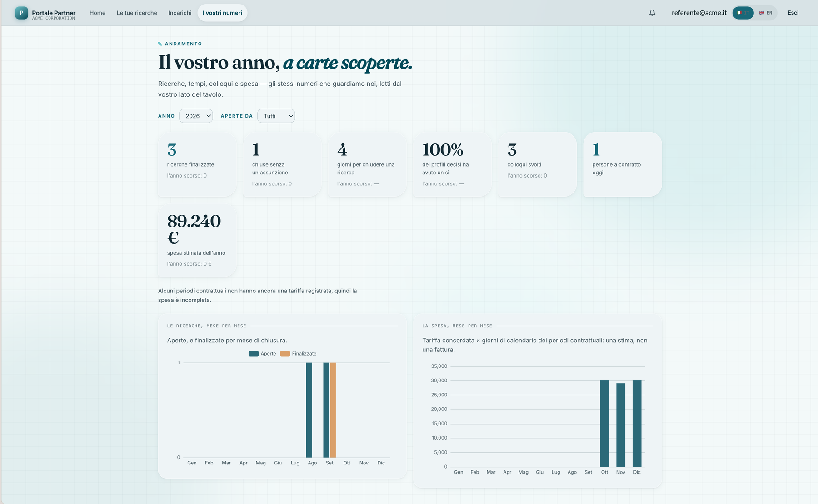
Task: Click the Dic spending bar
Action: tap(637, 424)
